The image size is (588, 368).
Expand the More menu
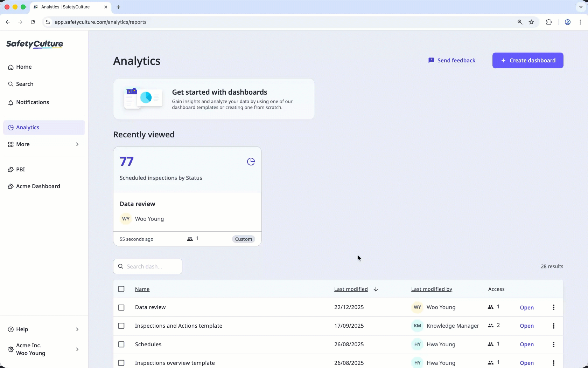pyautogui.click(x=44, y=144)
